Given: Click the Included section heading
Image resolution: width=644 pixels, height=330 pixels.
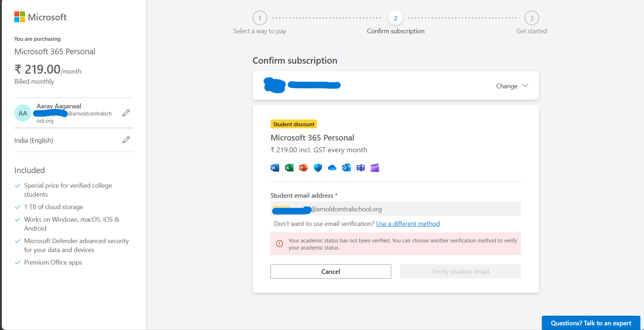Looking at the screenshot, I should click(x=30, y=170).
